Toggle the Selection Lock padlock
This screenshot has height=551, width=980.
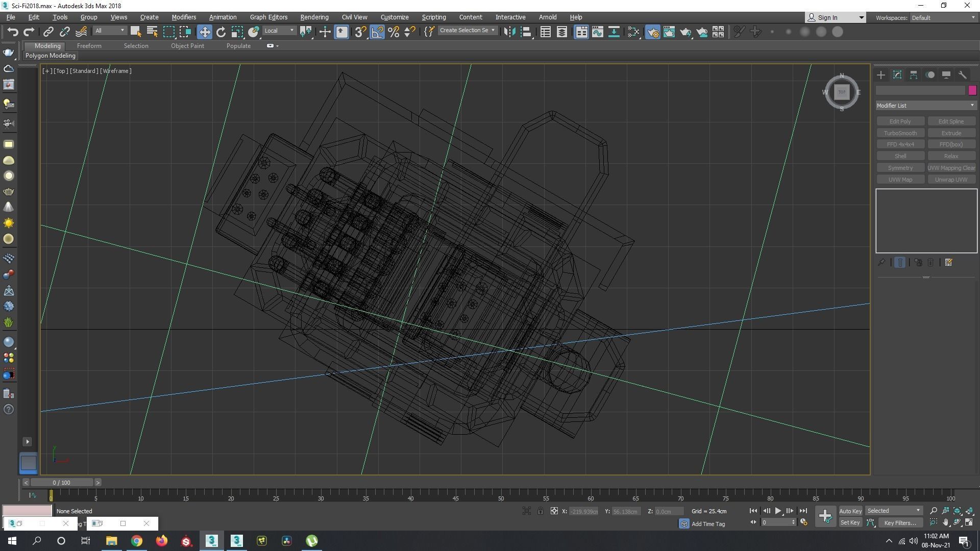pos(540,511)
